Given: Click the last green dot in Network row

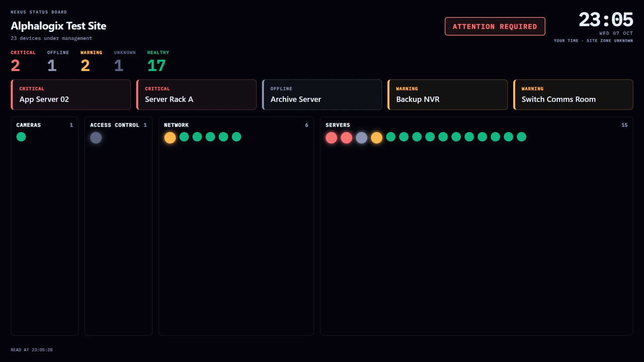Looking at the screenshot, I should point(236,137).
